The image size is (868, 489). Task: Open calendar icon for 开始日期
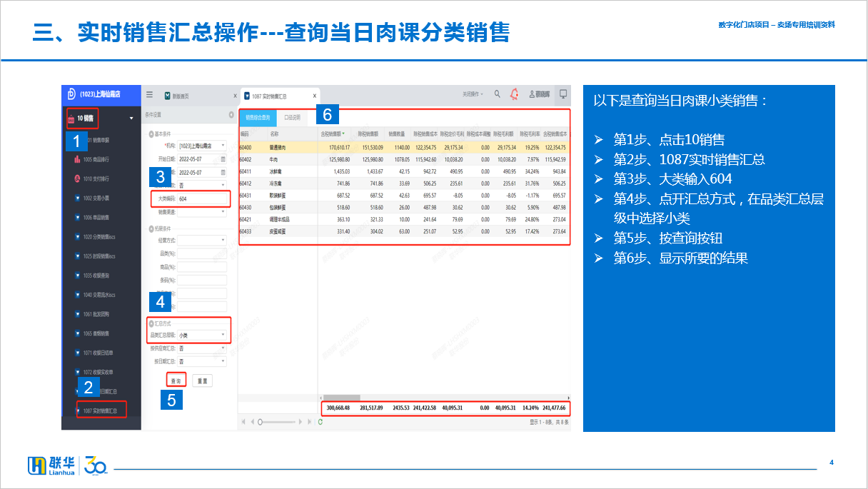click(223, 158)
